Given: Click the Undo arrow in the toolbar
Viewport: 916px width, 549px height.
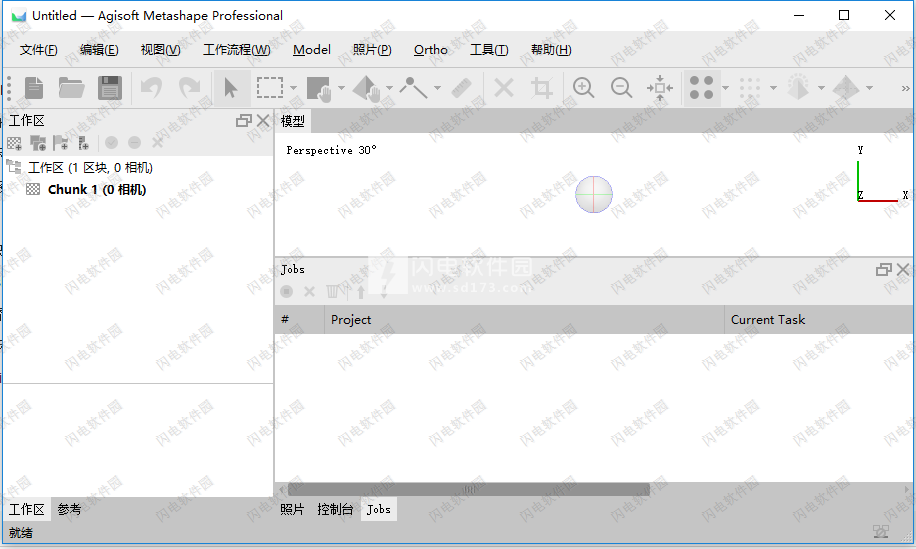Looking at the screenshot, I should [x=152, y=88].
